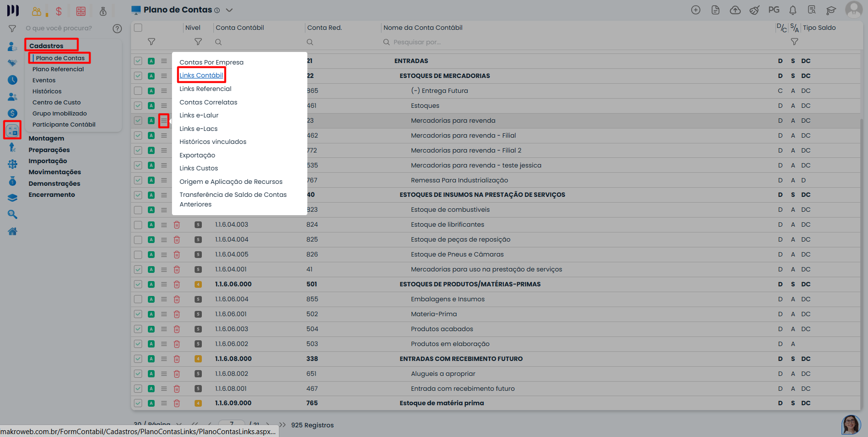
Task: Select Links Referencial from the context menu
Action: click(x=205, y=89)
